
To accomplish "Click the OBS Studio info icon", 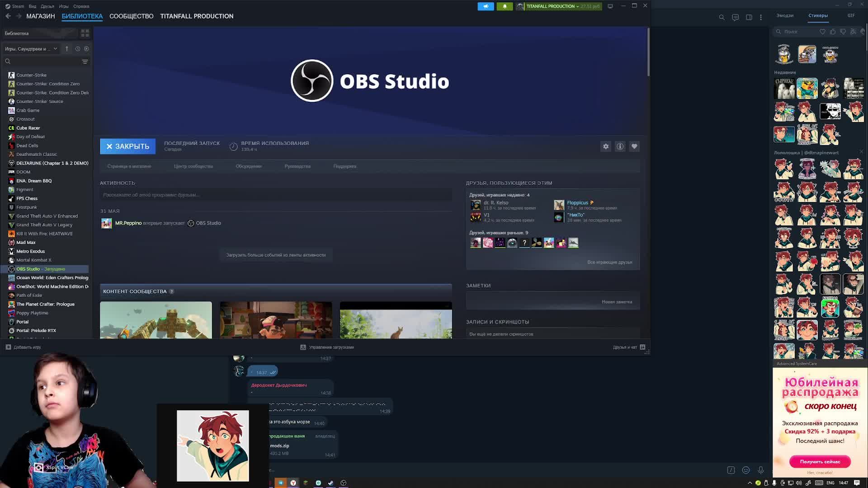I will [x=620, y=146].
